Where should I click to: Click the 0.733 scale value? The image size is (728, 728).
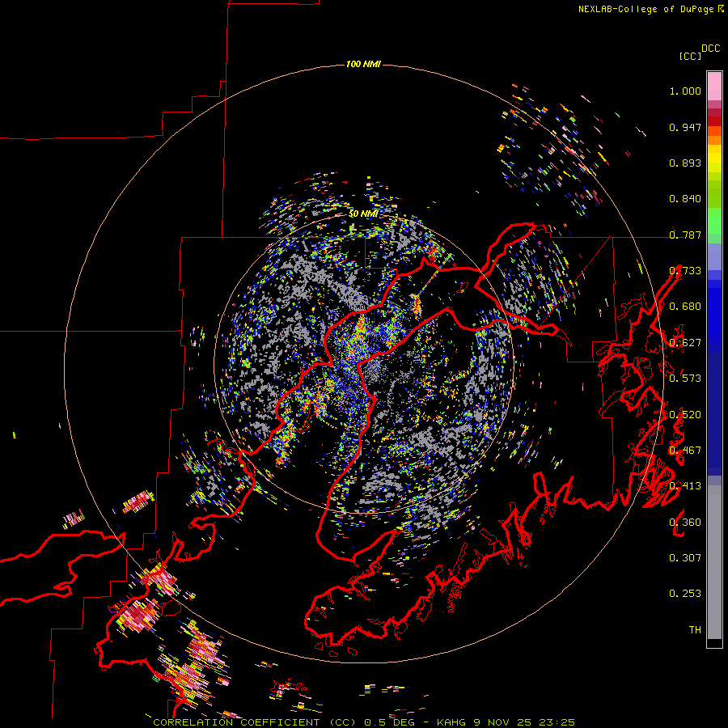685,271
